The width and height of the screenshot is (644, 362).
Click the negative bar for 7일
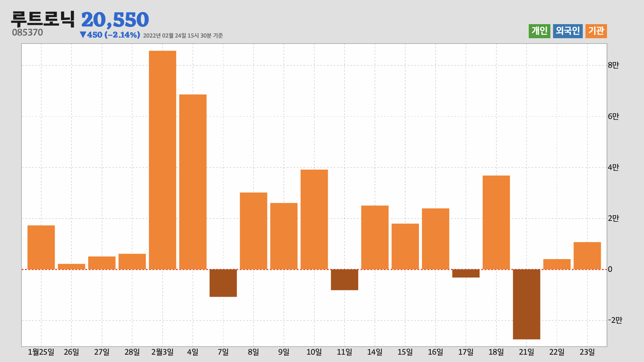coord(223,283)
